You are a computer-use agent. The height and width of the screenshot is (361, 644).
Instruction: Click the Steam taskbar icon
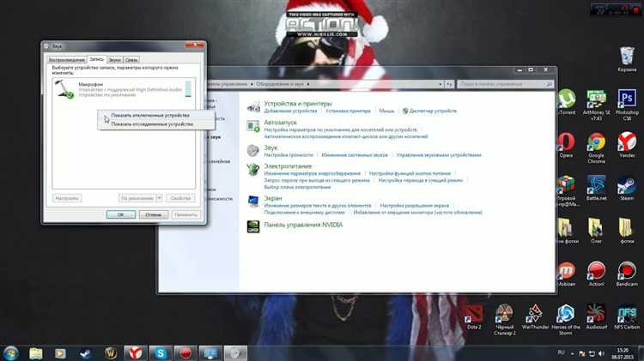[86, 352]
